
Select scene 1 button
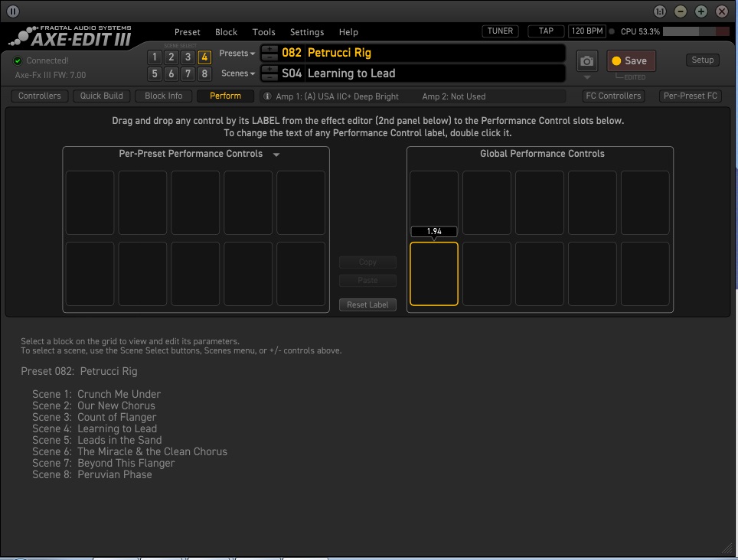(155, 57)
